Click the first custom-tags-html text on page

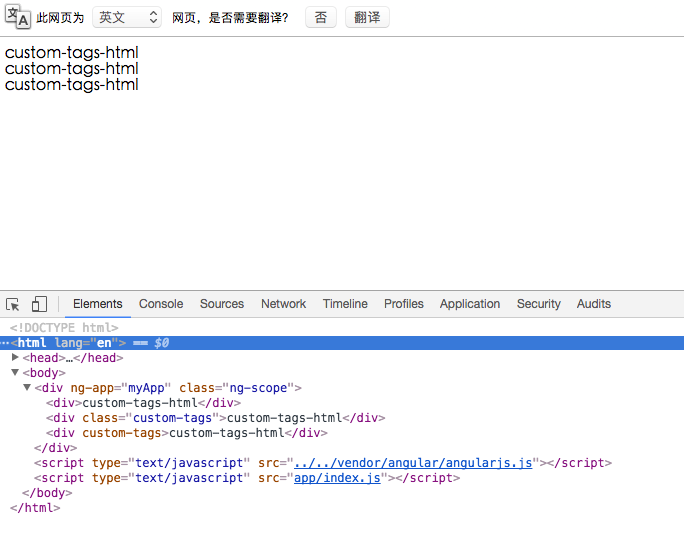(x=72, y=53)
